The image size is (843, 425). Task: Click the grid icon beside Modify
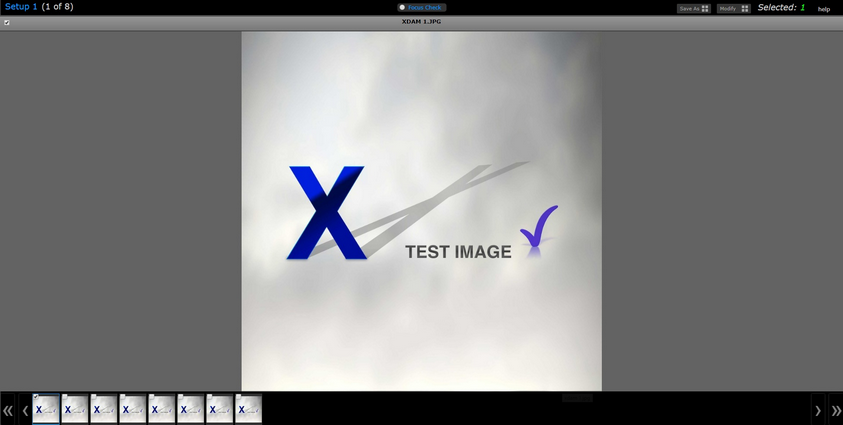click(x=745, y=8)
